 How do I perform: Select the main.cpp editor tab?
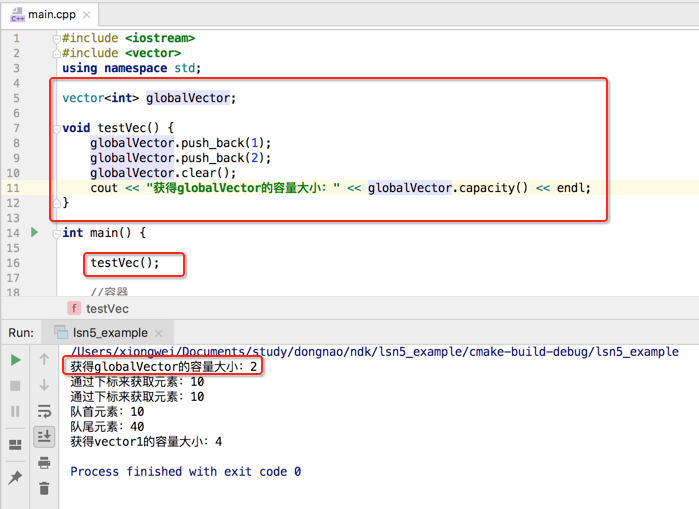52,15
